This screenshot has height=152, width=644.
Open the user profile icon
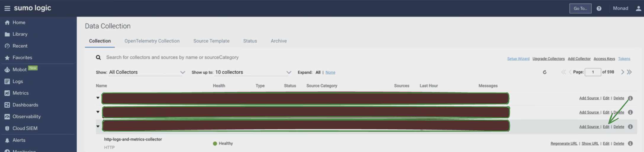coord(638,9)
